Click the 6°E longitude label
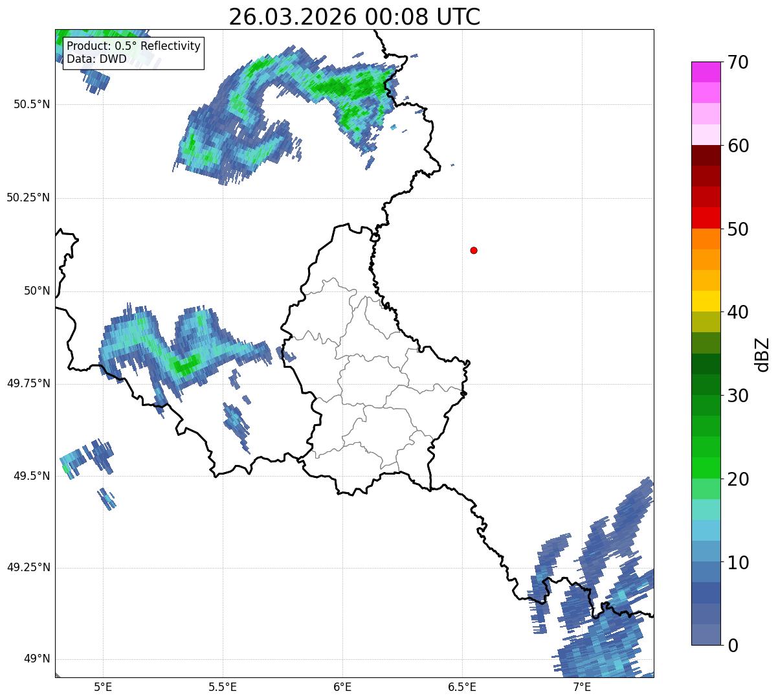778x700 pixels. [342, 686]
